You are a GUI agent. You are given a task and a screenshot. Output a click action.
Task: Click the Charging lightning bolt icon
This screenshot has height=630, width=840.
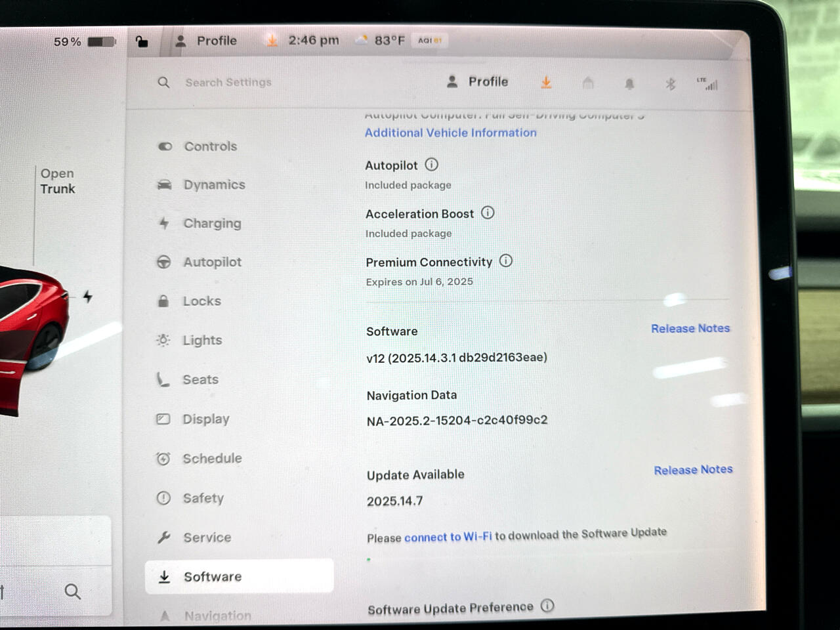click(x=164, y=223)
